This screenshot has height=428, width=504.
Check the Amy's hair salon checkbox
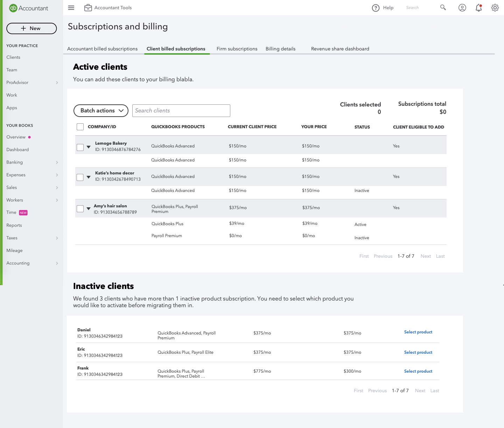coord(80,209)
